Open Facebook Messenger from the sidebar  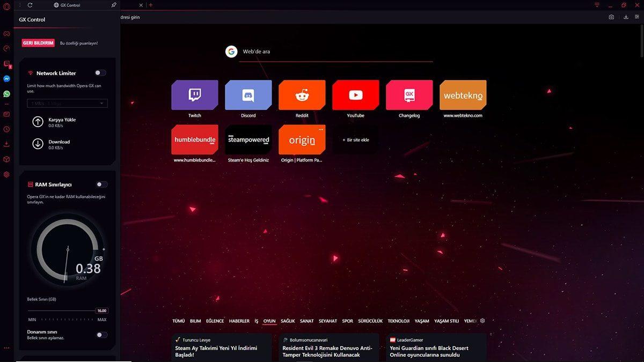click(6, 78)
